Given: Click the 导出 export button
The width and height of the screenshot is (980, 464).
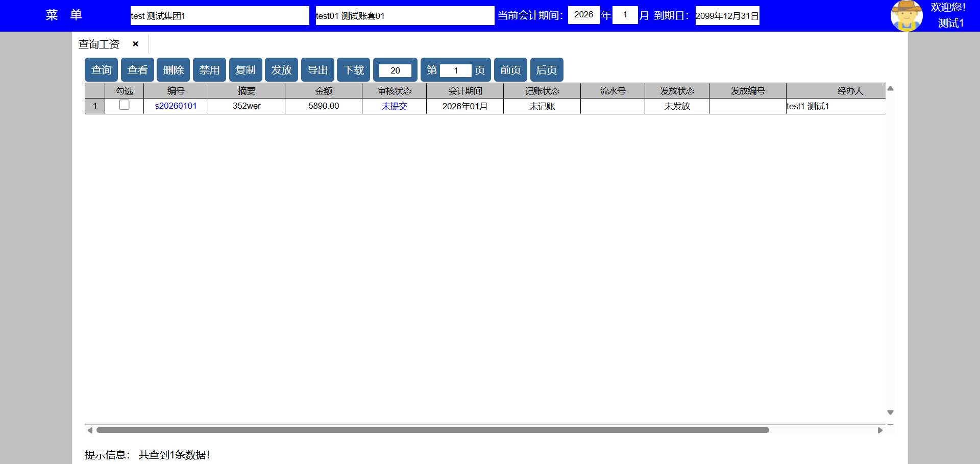Looking at the screenshot, I should point(317,70).
